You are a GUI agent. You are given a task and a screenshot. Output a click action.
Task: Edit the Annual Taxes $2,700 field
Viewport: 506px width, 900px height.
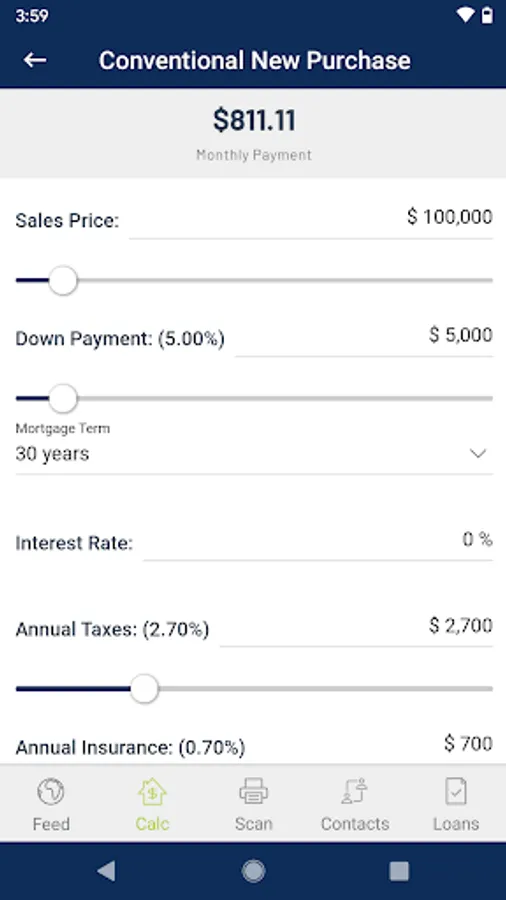point(356,627)
